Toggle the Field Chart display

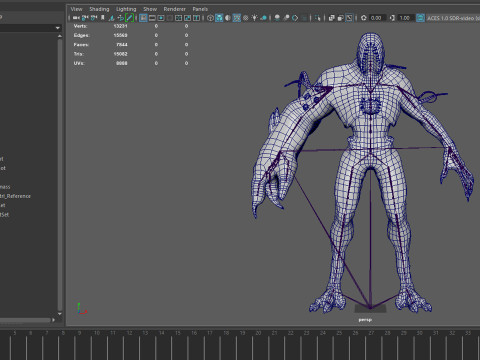point(178,18)
